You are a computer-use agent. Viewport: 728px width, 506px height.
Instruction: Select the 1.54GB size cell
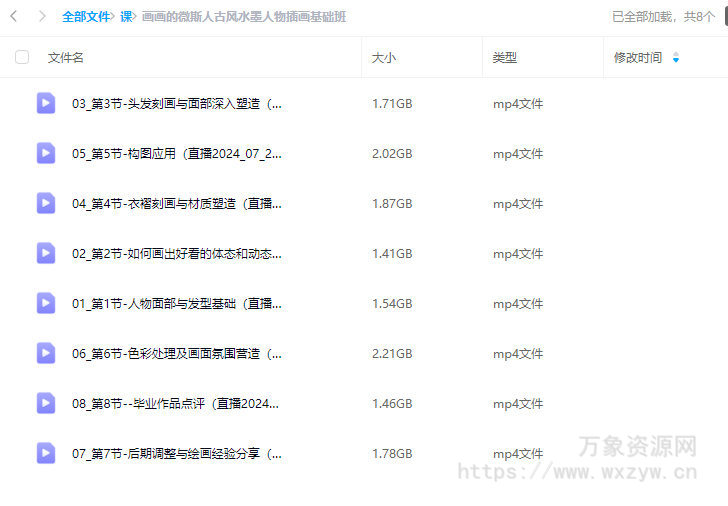tap(392, 304)
